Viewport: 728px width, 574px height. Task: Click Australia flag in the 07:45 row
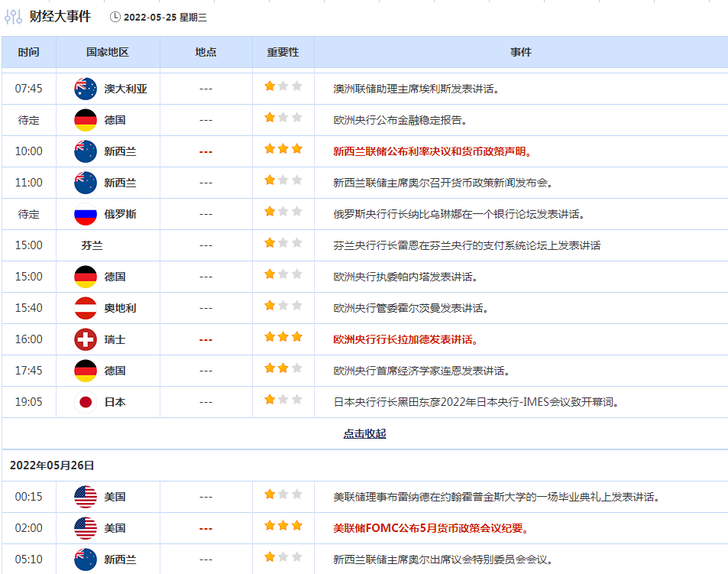tap(86, 89)
